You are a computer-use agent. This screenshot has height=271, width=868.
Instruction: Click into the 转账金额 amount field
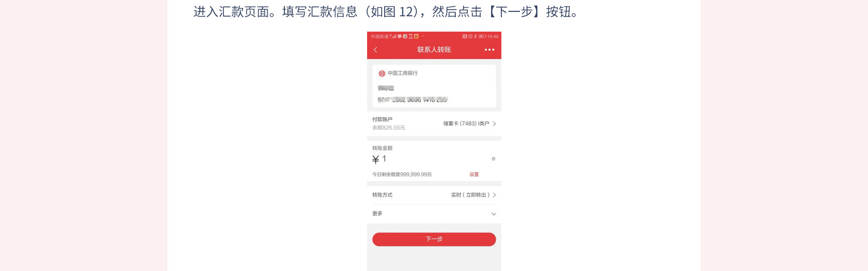[434, 159]
